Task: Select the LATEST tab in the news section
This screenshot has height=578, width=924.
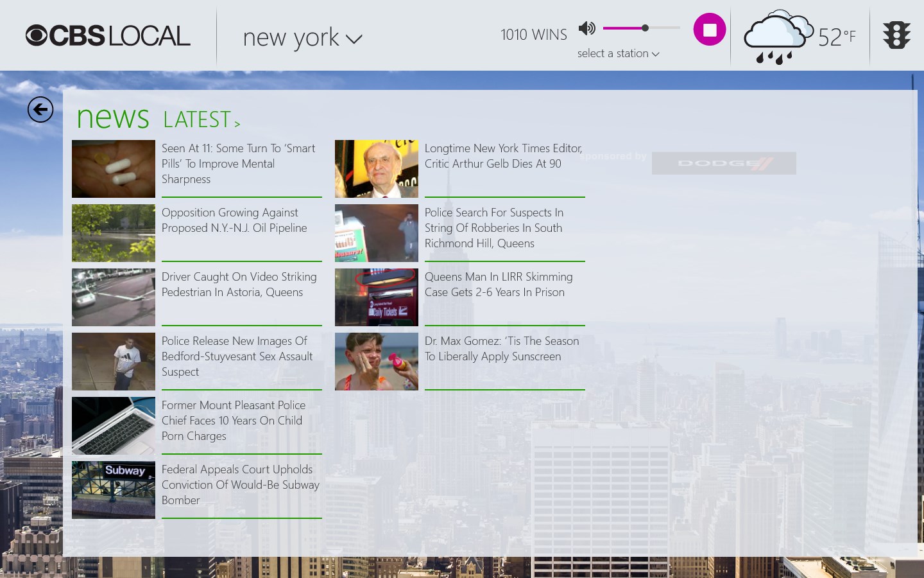Action: (197, 119)
